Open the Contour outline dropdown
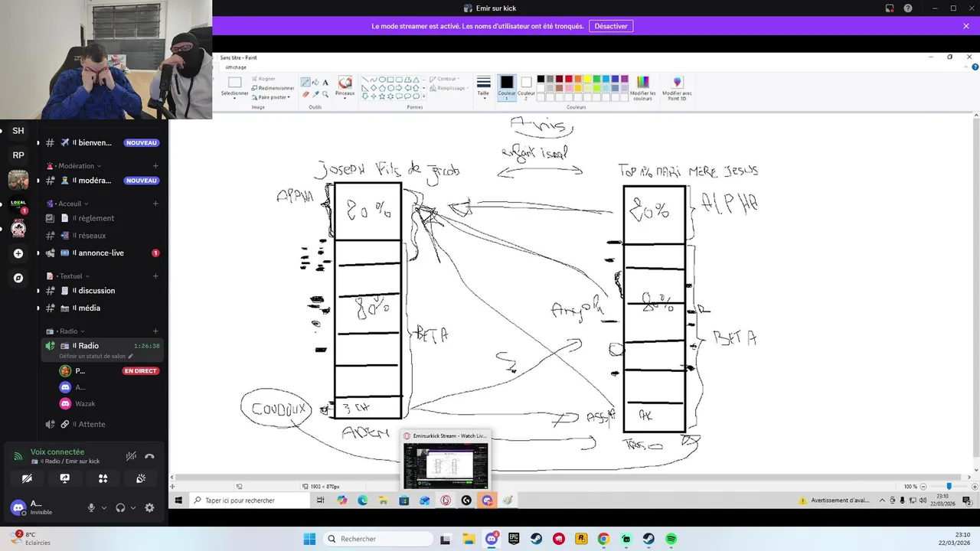Screen dimensions: 980x551 tap(443, 79)
